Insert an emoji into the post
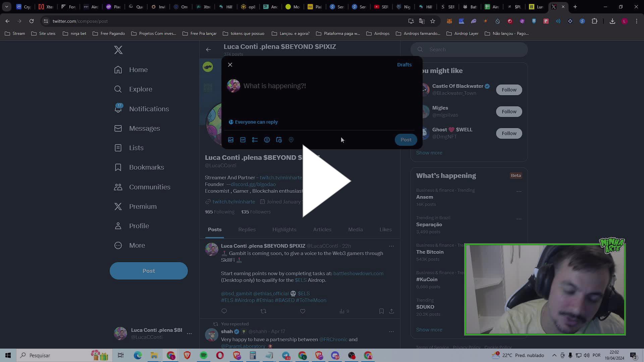644x362 pixels. 267,140
